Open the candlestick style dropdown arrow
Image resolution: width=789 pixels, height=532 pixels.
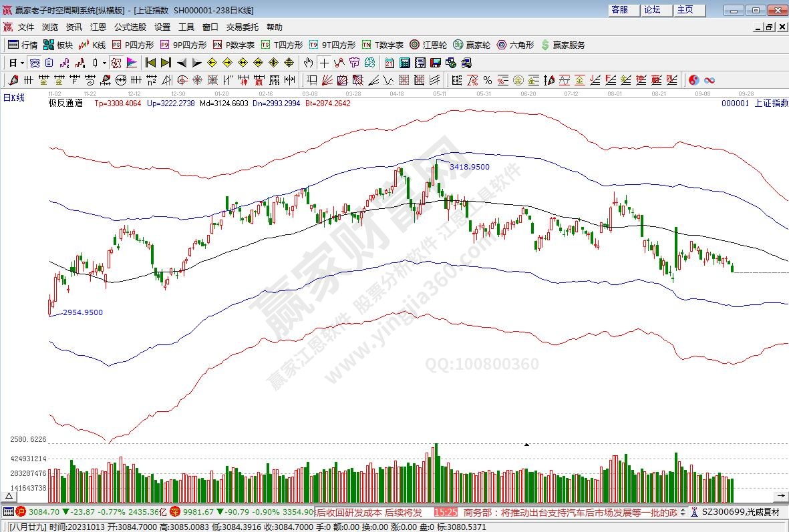104,63
